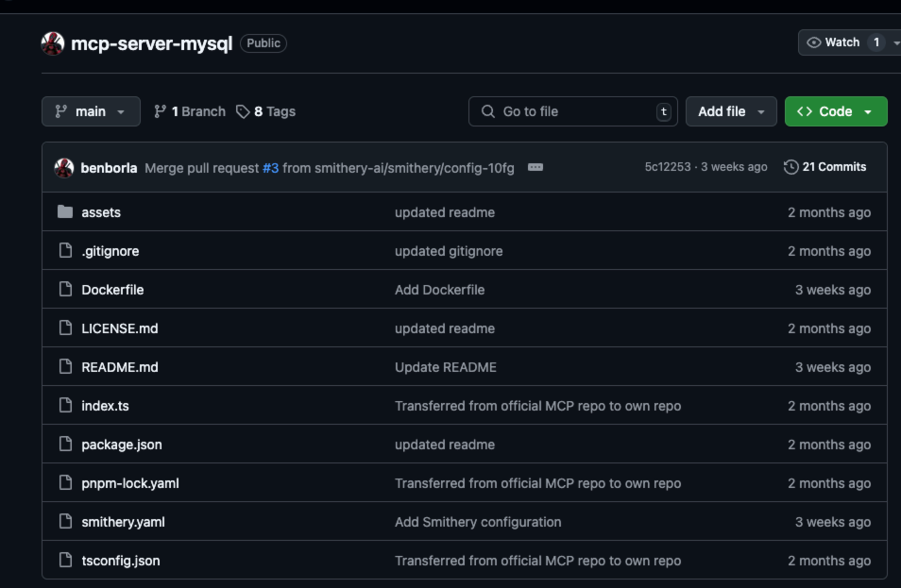View the 21 Commits history
The image size is (901, 588).
click(825, 167)
